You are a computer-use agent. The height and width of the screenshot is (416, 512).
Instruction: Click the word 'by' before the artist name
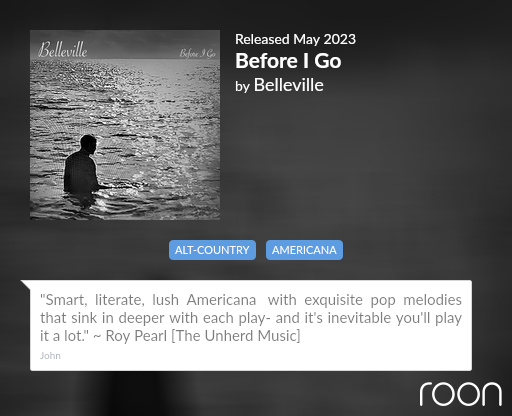tap(242, 87)
